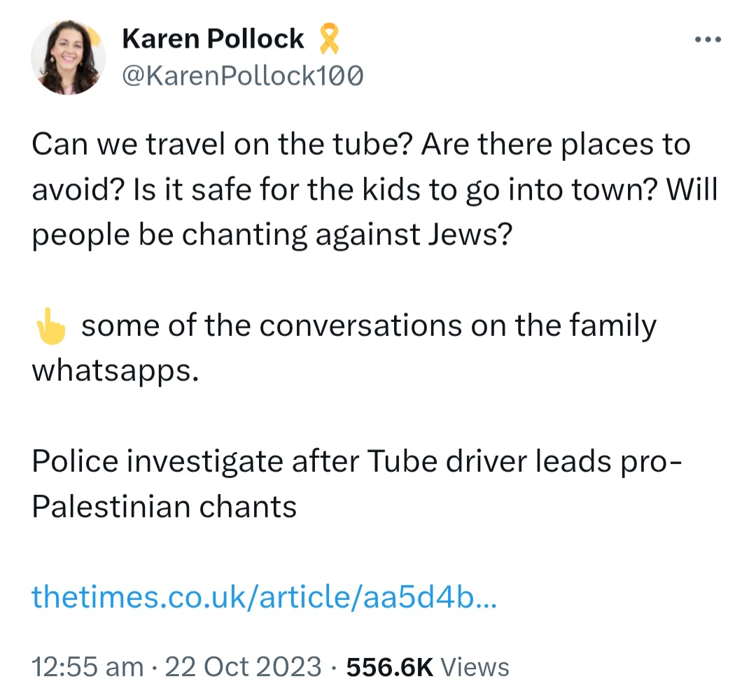Viewport: 756px width, 700px height.
Task: Open the Karen Pollock display name
Action: (x=213, y=38)
